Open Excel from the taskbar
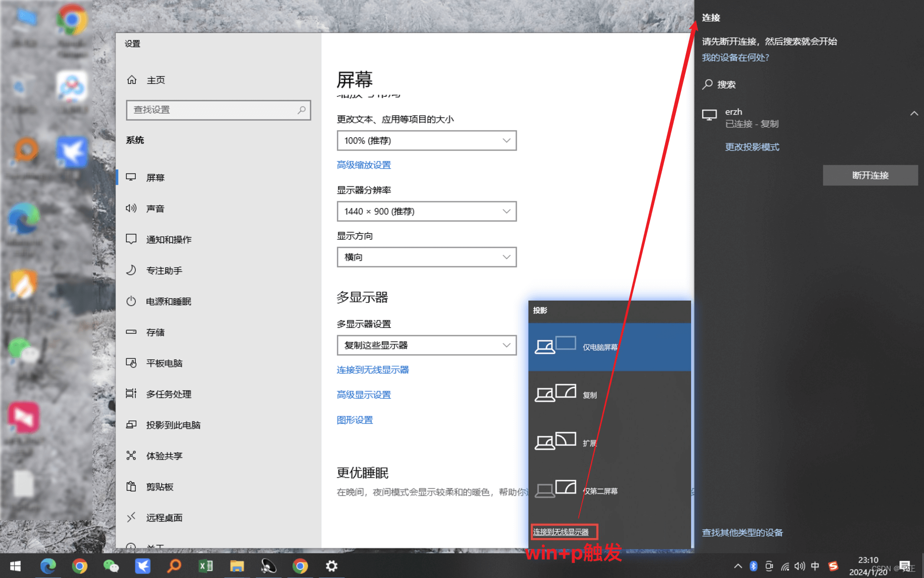The height and width of the screenshot is (578, 924). [x=206, y=566]
